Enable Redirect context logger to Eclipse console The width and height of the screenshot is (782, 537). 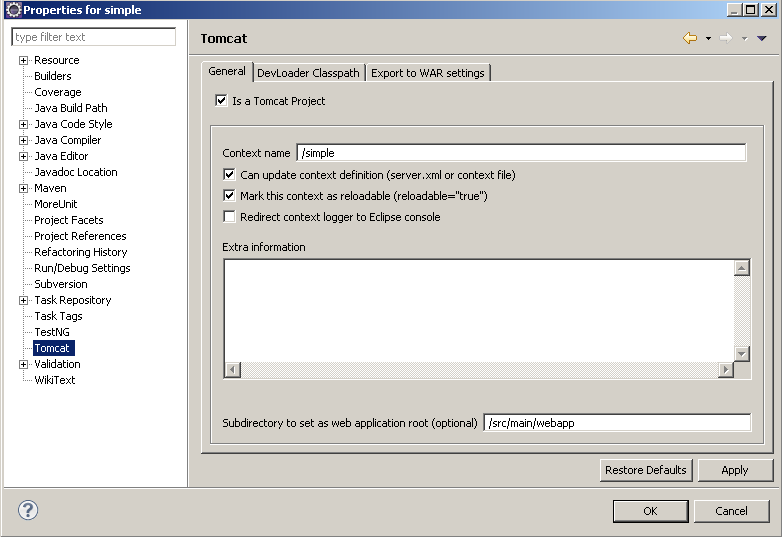click(x=229, y=216)
